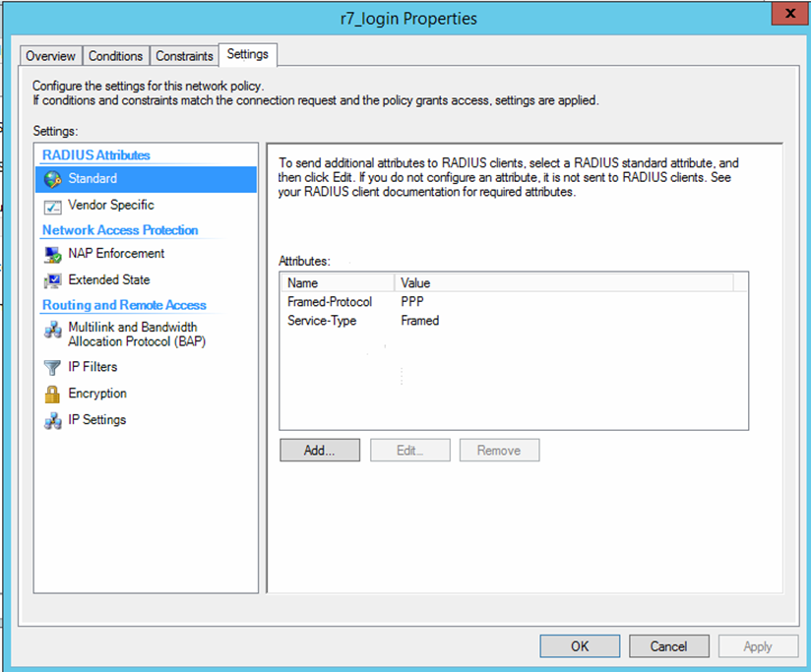This screenshot has width=811, height=672.
Task: Click the Encryption padlock icon
Action: (x=52, y=394)
